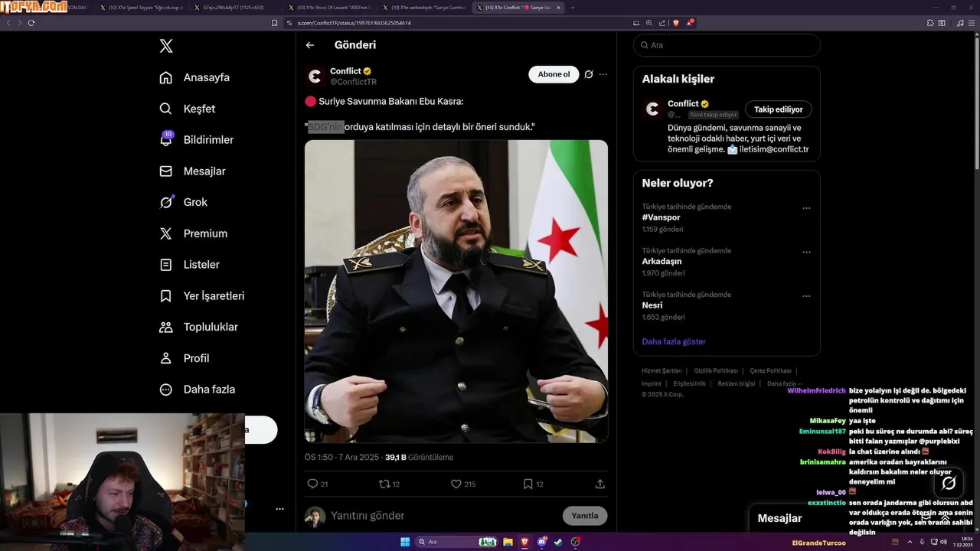Open Steam from taskbar
The image size is (980, 551).
click(558, 542)
